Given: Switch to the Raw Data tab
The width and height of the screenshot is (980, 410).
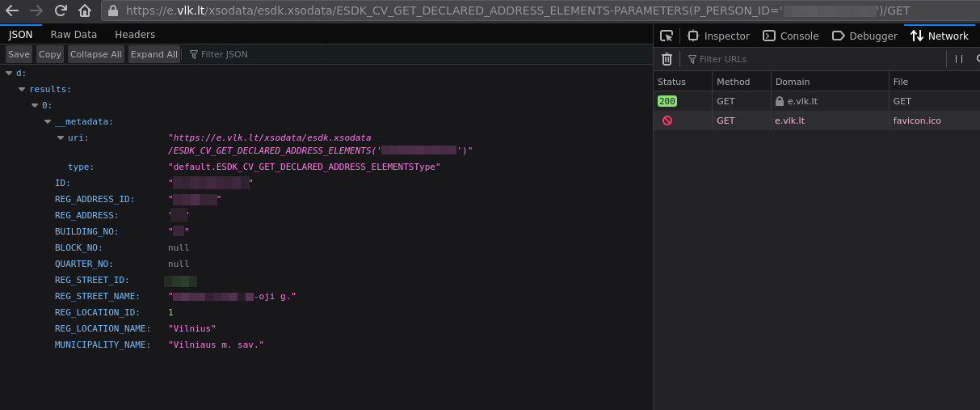Looking at the screenshot, I should point(74,35).
